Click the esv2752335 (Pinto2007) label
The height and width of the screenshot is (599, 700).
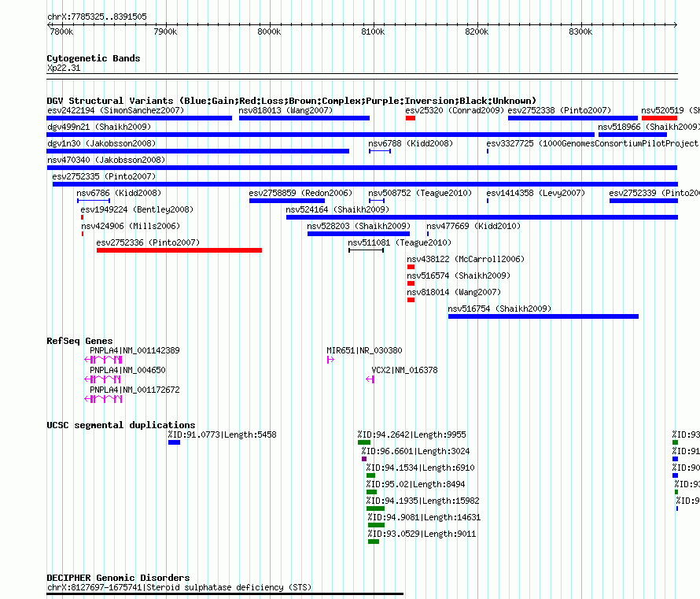click(104, 176)
